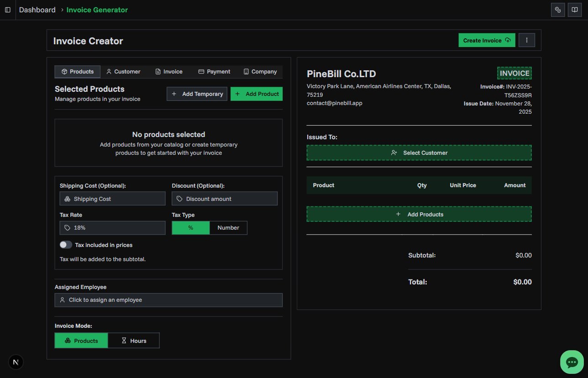Set Tax Type to percent
The height and width of the screenshot is (378, 588).
191,228
